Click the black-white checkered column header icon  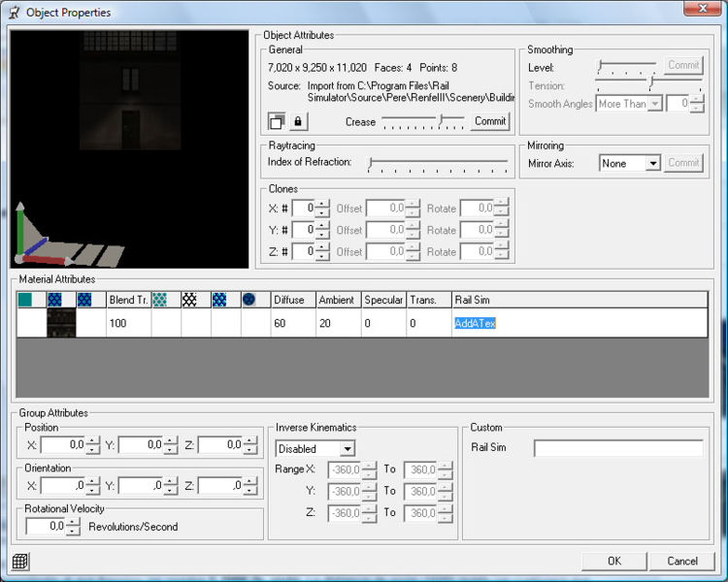coord(189,300)
